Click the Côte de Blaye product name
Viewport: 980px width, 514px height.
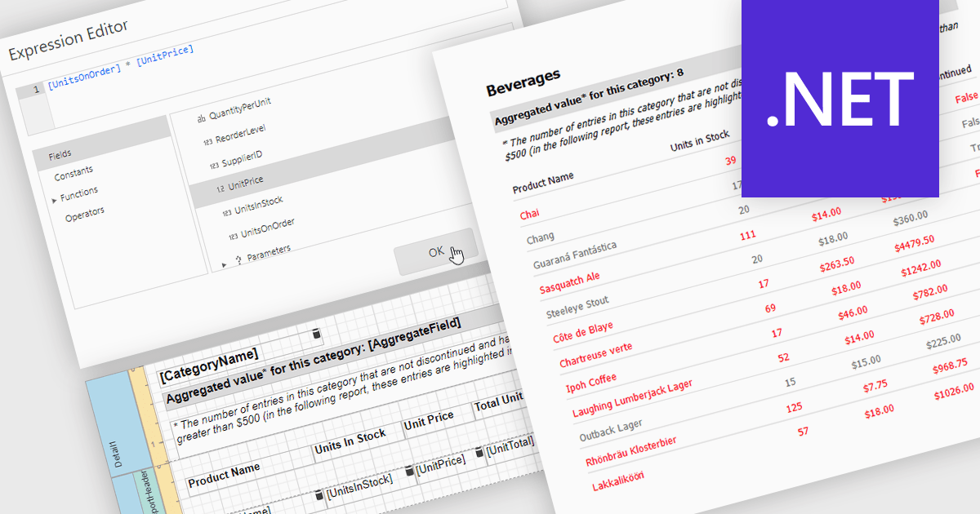[x=582, y=334]
